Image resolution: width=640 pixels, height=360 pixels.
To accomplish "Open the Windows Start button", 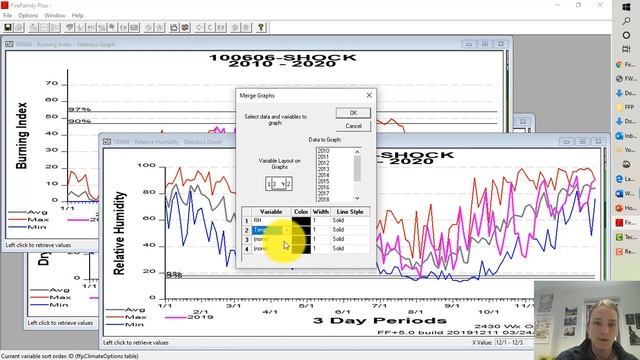I will [626, 7].
